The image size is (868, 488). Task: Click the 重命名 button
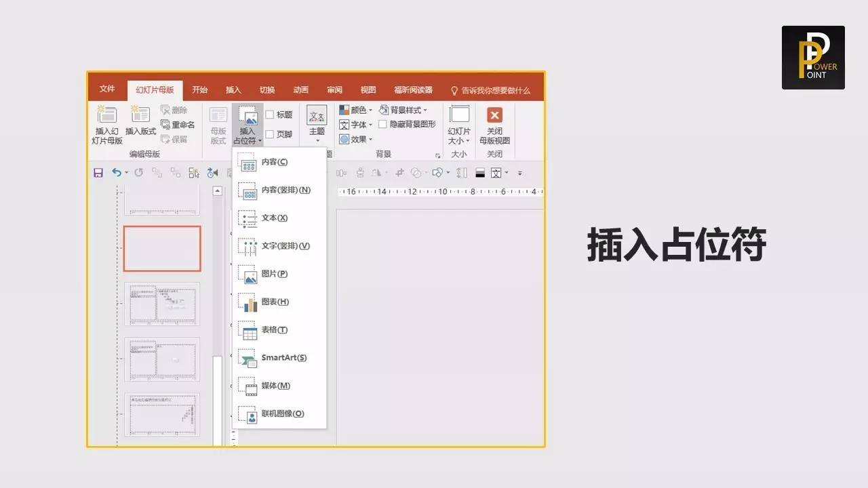click(178, 125)
